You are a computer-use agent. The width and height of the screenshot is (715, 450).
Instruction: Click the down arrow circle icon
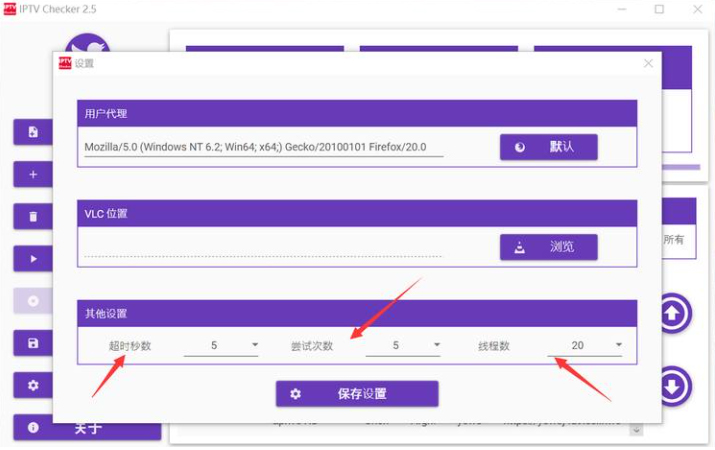(674, 386)
